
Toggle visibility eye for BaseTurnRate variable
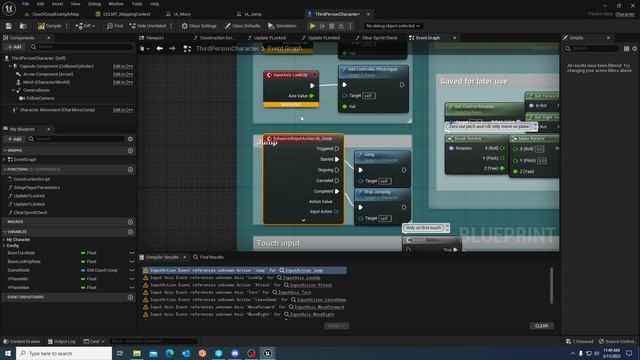131,253
